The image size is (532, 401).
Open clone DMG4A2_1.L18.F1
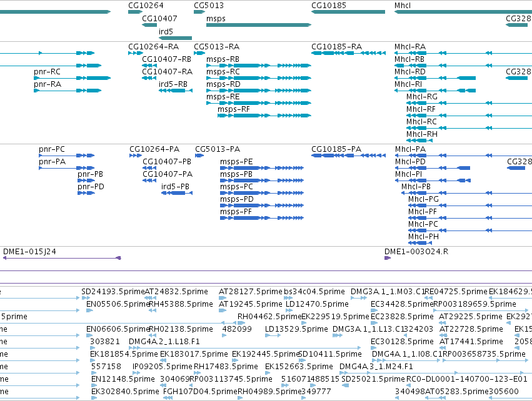(x=164, y=342)
